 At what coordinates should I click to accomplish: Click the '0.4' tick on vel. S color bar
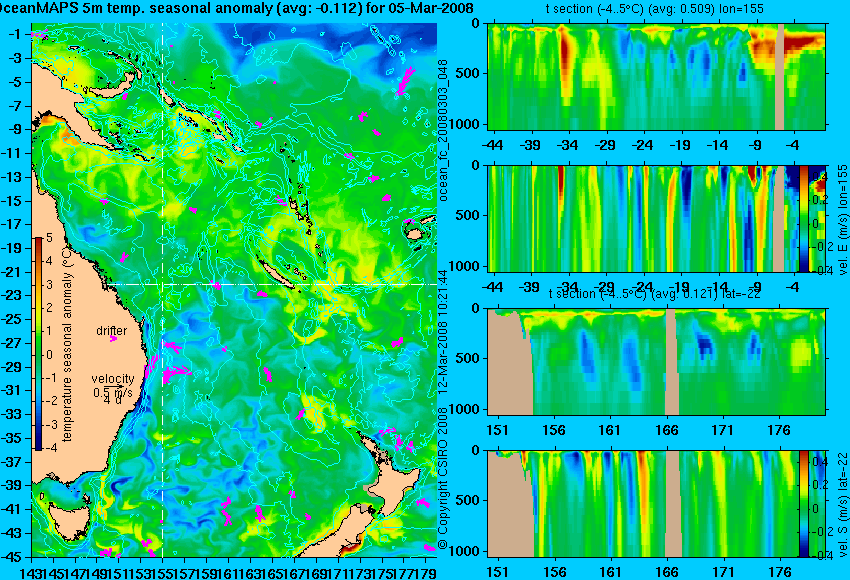818,461
